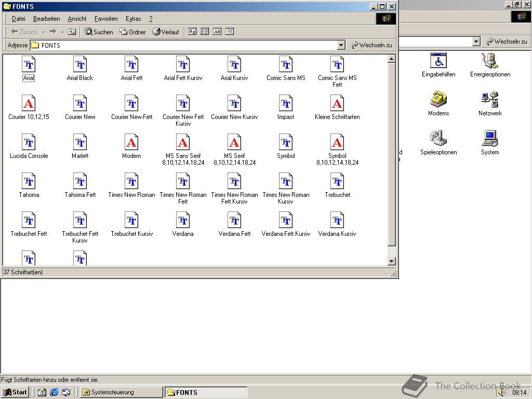Click Wechseln zu in Systemsteuerung window
The height and width of the screenshot is (399, 532).
507,42
